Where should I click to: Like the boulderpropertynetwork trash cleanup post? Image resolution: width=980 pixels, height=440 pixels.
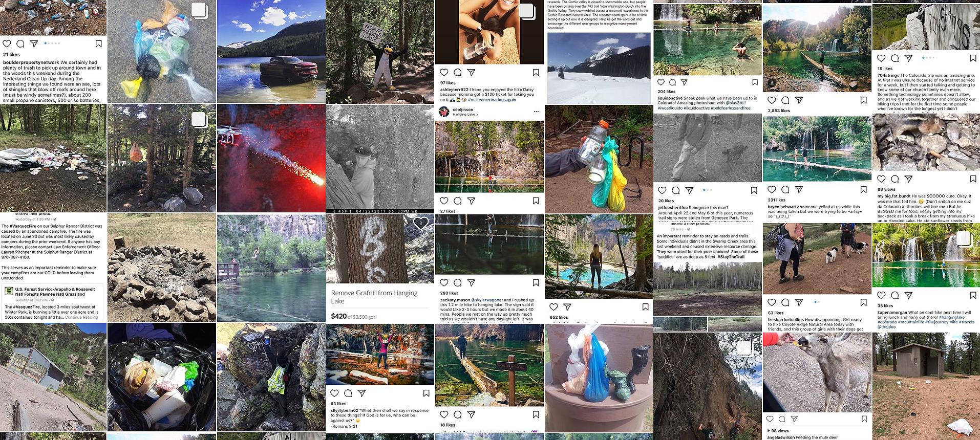click(x=7, y=44)
